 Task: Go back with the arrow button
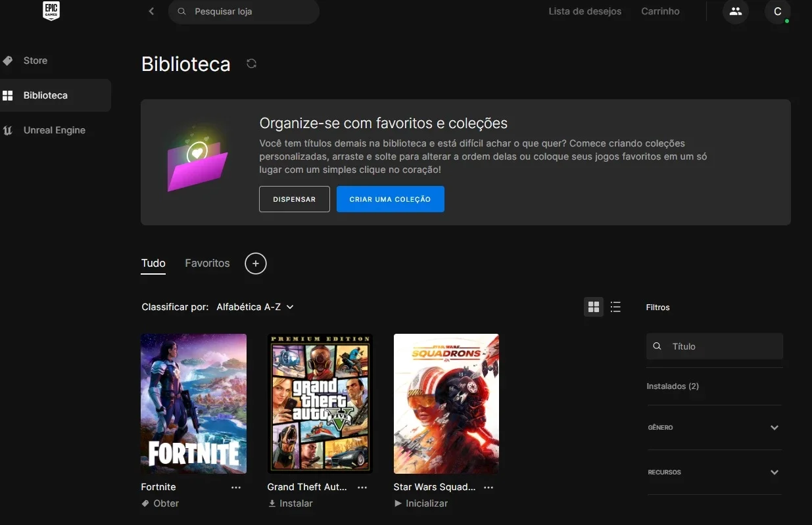coord(151,11)
